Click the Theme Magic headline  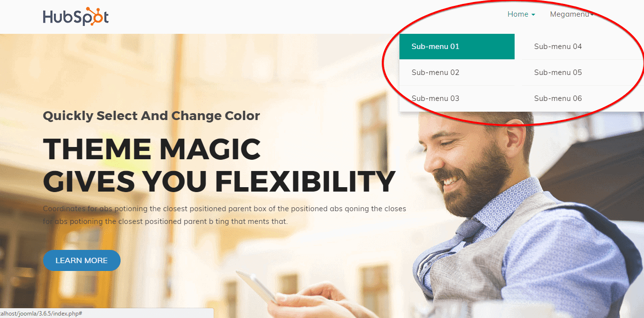(152, 149)
